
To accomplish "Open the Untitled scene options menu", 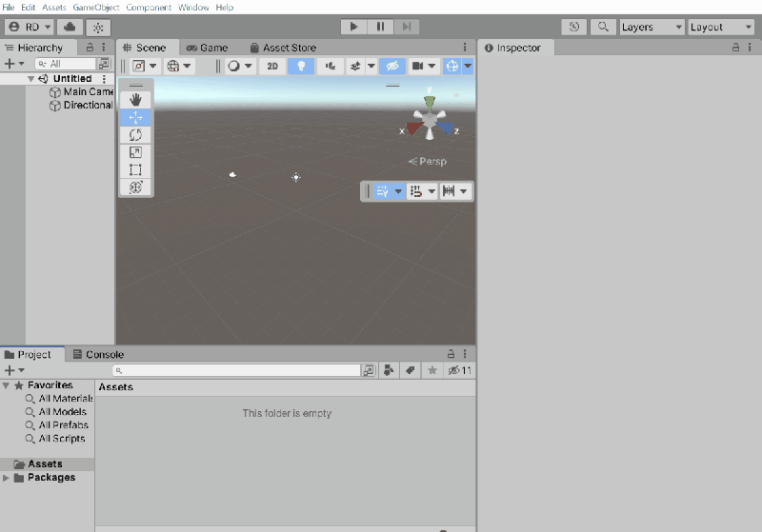I will pyautogui.click(x=104, y=79).
